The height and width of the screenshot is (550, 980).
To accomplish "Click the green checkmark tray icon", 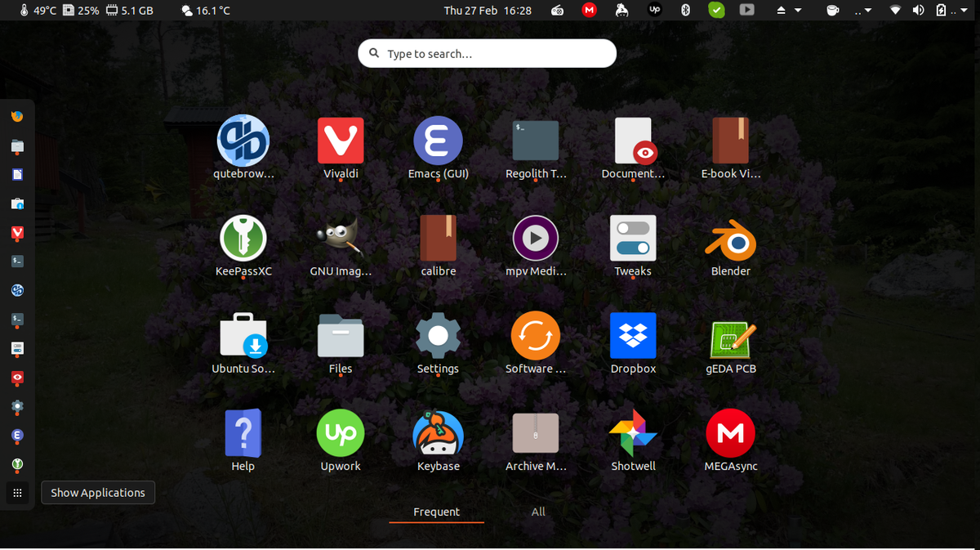I will (716, 11).
